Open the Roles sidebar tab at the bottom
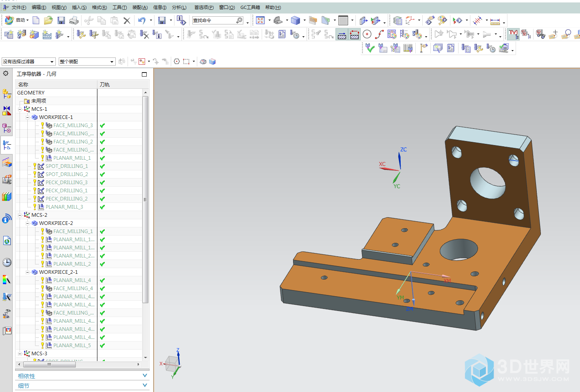This screenshot has height=392, width=580. (x=7, y=331)
